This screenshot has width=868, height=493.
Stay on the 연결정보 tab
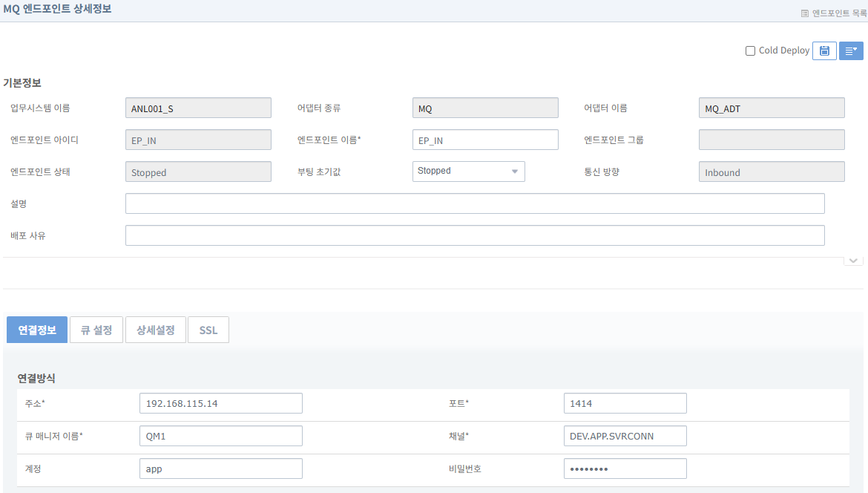tap(36, 330)
